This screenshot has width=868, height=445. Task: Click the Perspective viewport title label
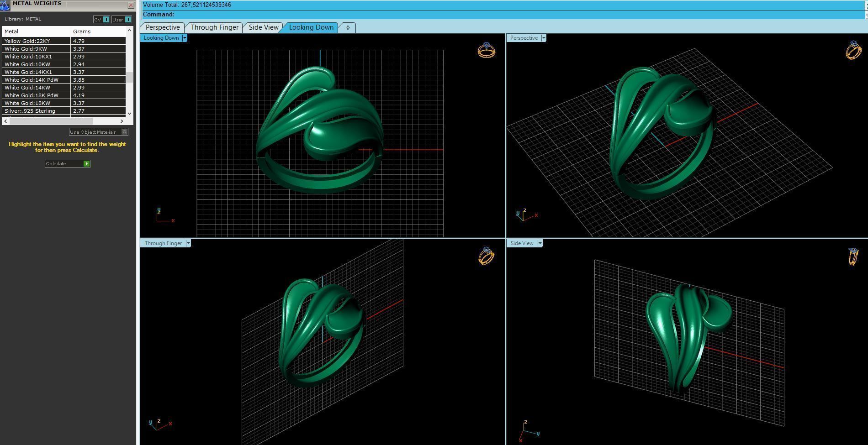pyautogui.click(x=524, y=38)
